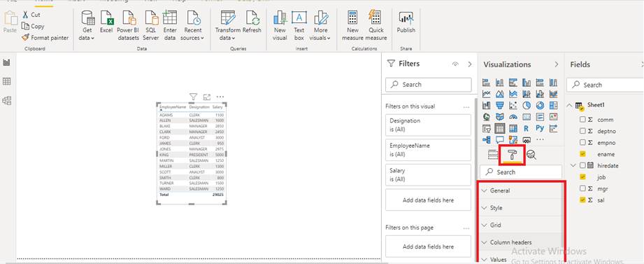Select the Stacked bar chart visualization

(486, 83)
